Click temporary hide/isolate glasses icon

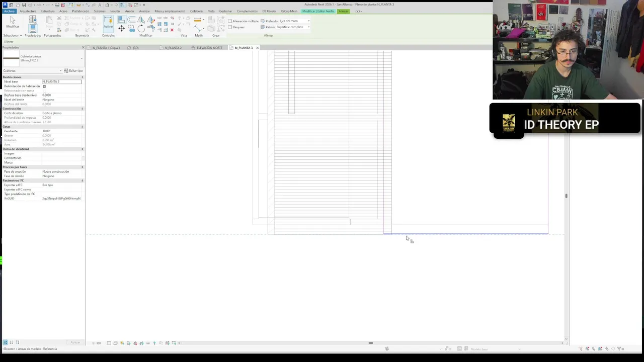(x=148, y=343)
